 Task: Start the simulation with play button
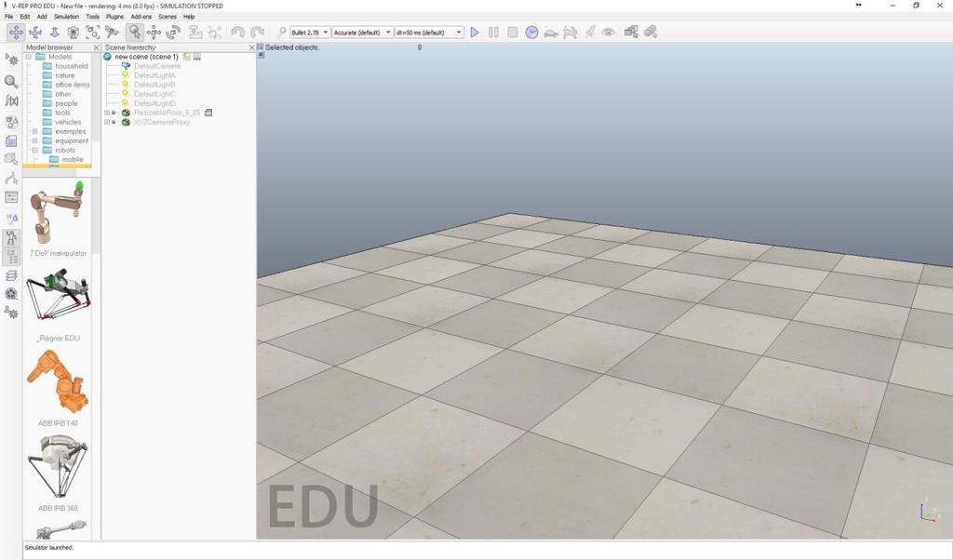[x=475, y=33]
